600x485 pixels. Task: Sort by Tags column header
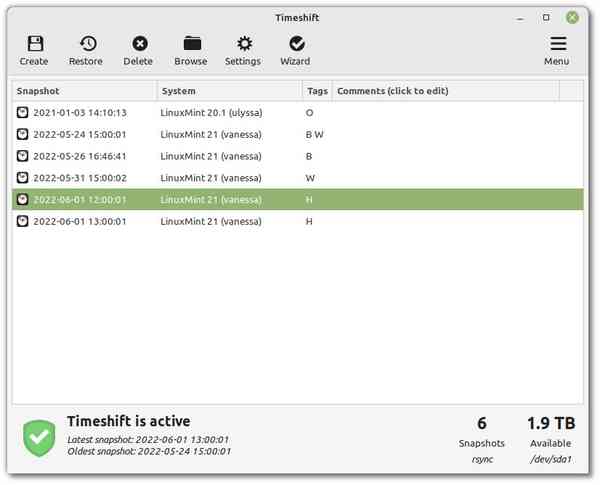[x=318, y=91]
